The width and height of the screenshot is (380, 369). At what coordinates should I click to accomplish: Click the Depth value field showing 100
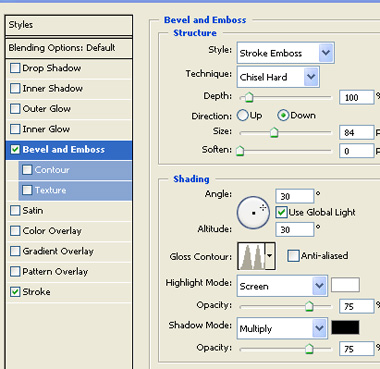pyautogui.click(x=356, y=97)
